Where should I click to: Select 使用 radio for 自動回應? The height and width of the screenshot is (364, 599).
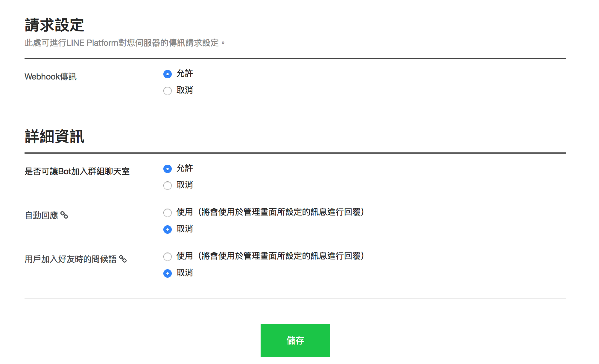168,212
